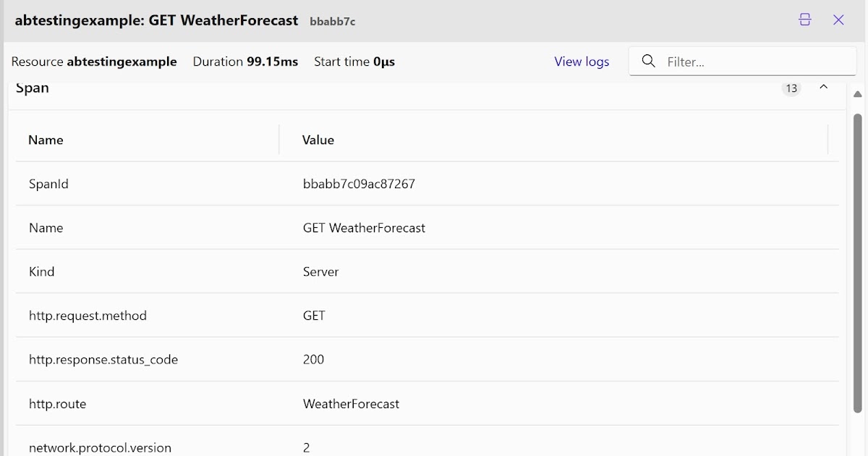Click the magnifier icon in Filter box

(x=649, y=62)
